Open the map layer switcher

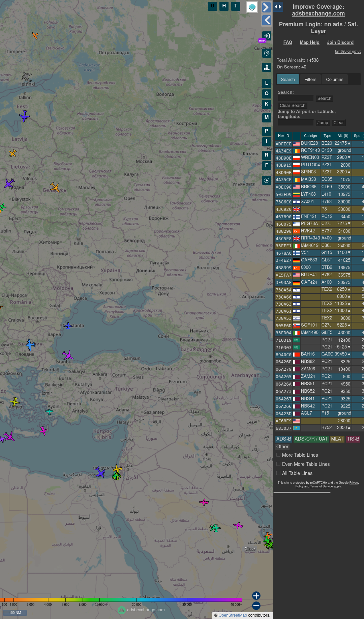[252, 7]
